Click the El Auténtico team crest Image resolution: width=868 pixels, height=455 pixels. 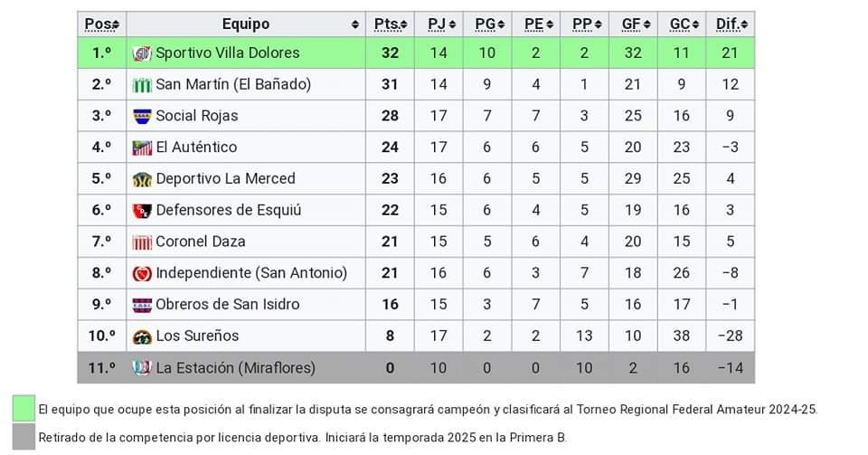142,147
